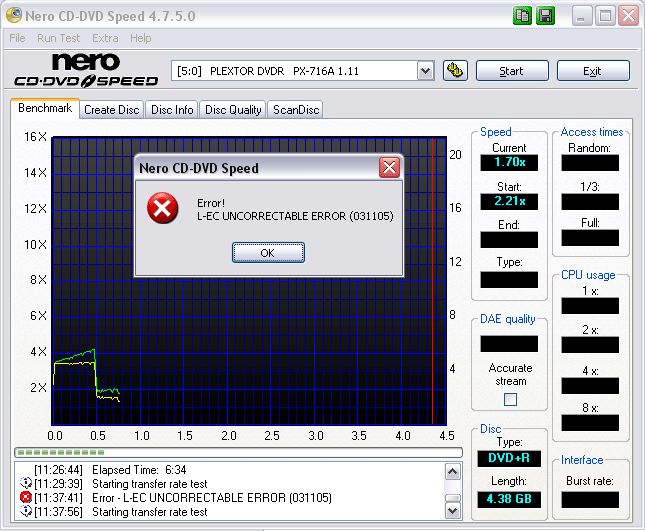Screen dimensions: 645x531
Task: Click the info icon beside the 11:37:56 log entry
Action: click(x=26, y=511)
